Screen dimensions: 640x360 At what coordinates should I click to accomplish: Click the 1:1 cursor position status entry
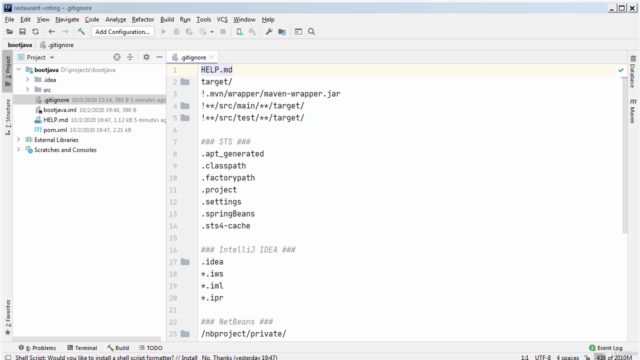(525, 357)
